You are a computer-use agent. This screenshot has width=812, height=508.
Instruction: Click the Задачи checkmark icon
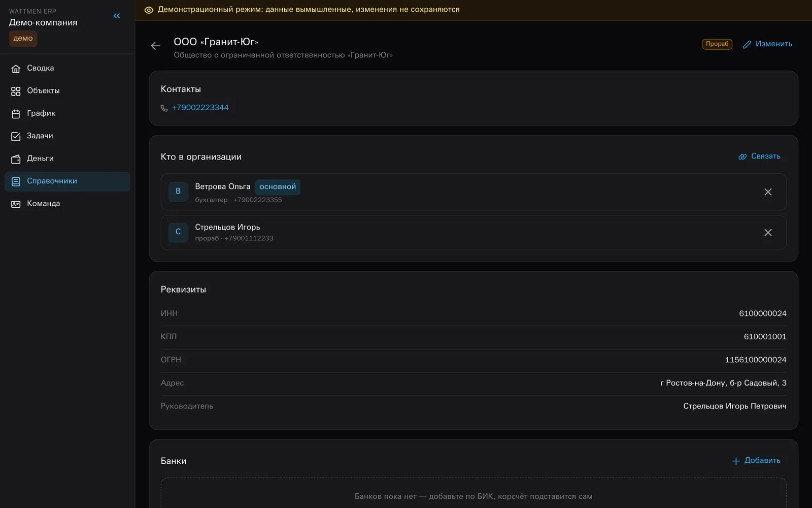(x=16, y=136)
